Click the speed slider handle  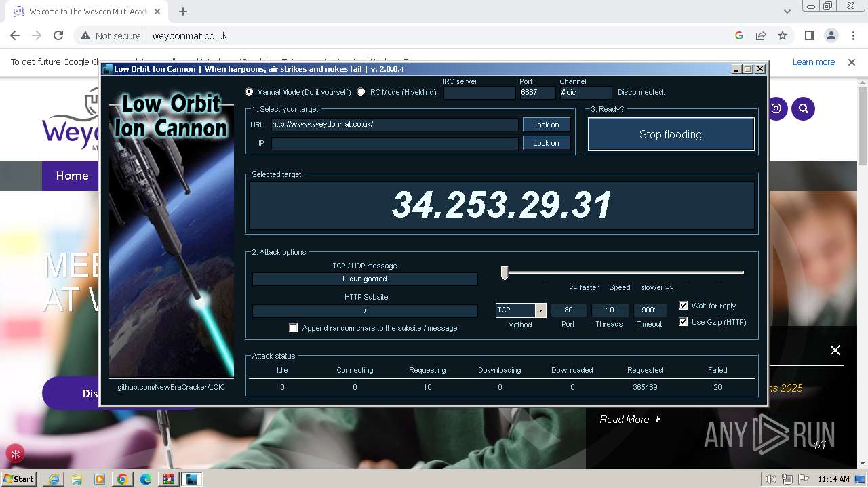coord(505,272)
